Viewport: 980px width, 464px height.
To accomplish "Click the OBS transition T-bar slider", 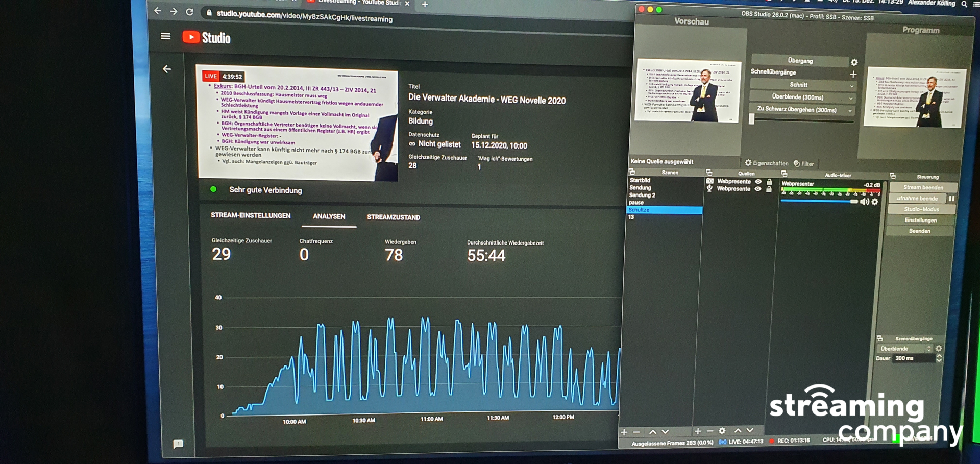I will click(x=751, y=119).
